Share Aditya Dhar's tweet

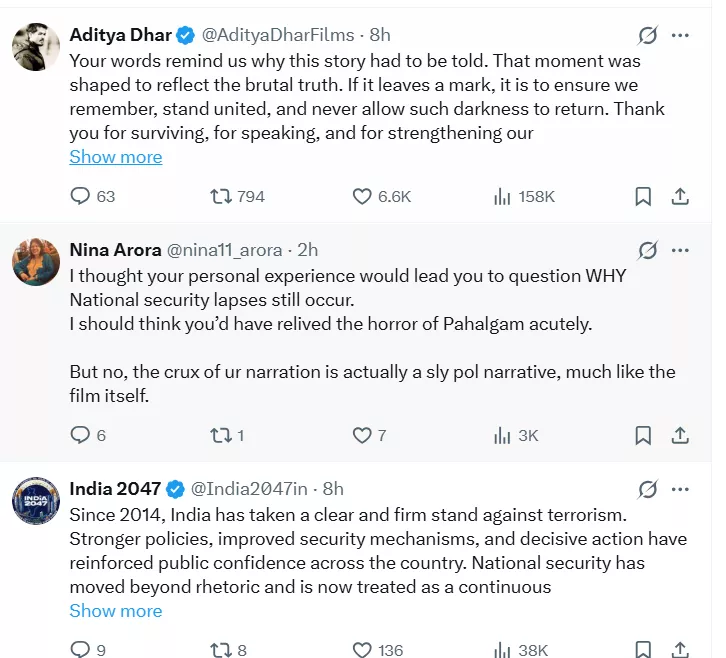pyautogui.click(x=679, y=196)
